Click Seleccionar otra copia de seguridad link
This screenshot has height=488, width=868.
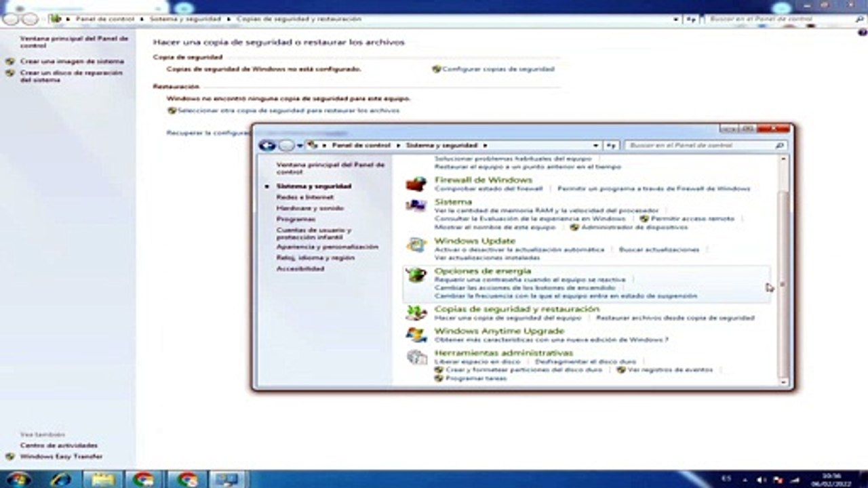(288, 110)
